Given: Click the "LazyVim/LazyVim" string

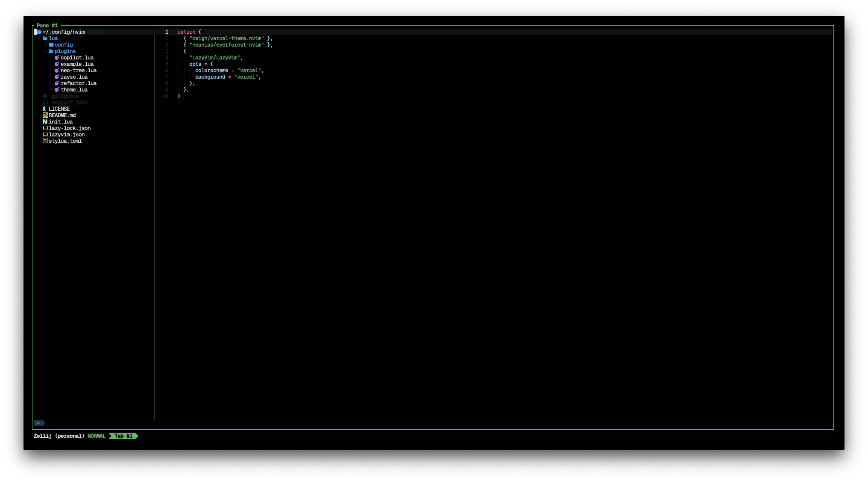Looking at the screenshot, I should point(214,58).
